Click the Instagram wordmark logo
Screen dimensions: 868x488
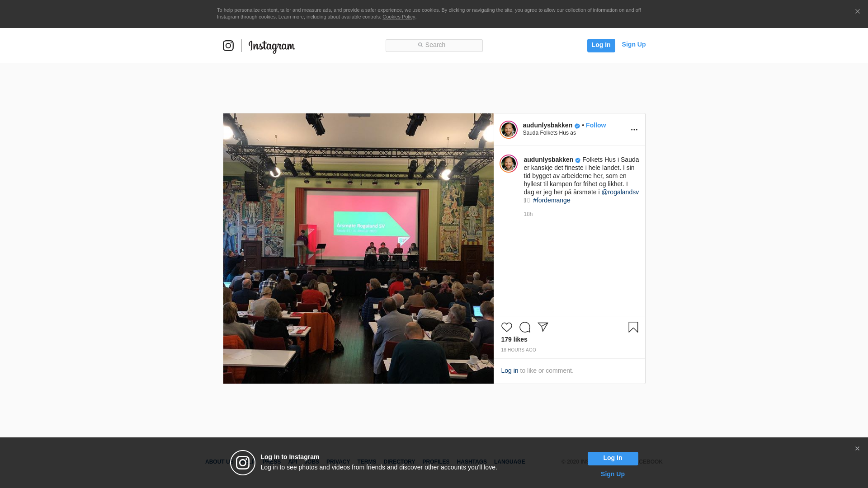[x=272, y=47]
